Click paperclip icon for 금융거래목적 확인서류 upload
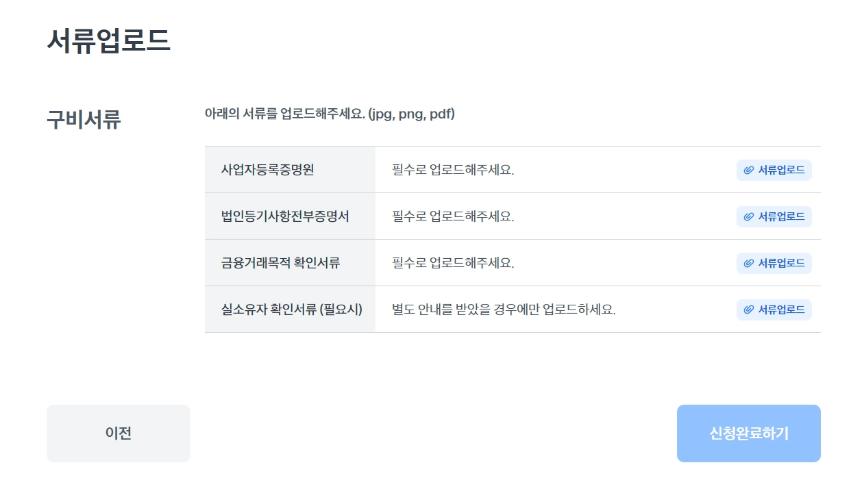 click(749, 263)
